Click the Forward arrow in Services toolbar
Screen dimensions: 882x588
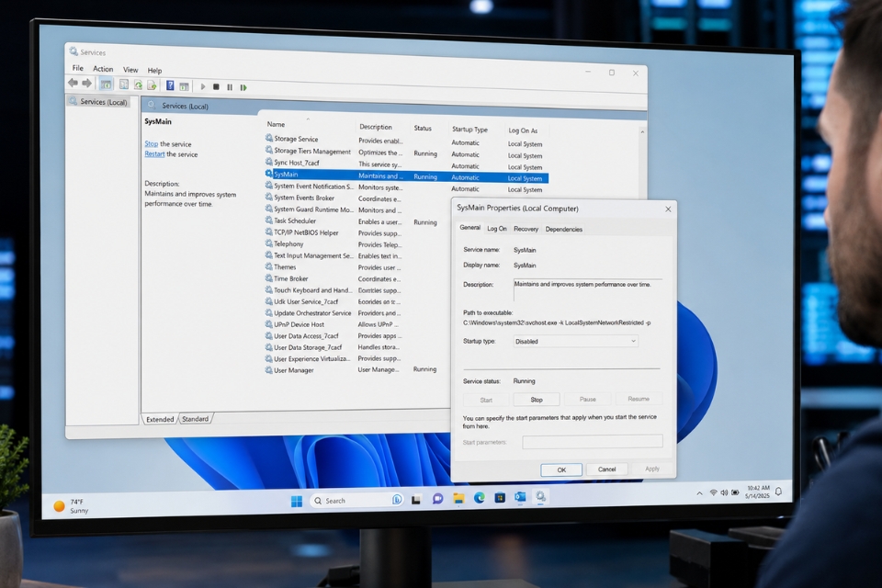86,84
